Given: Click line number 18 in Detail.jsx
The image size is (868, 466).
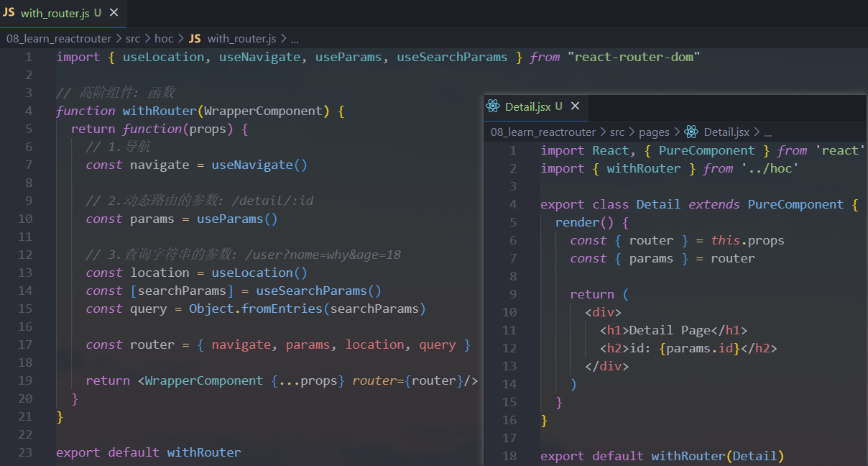Looking at the screenshot, I should [509, 456].
